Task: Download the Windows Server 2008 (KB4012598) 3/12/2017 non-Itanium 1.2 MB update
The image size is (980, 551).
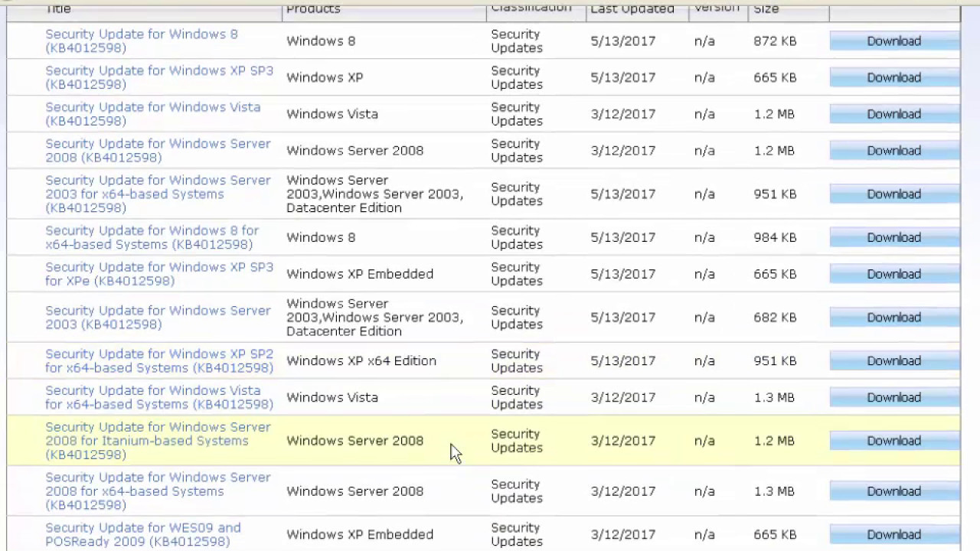Action: coord(894,151)
